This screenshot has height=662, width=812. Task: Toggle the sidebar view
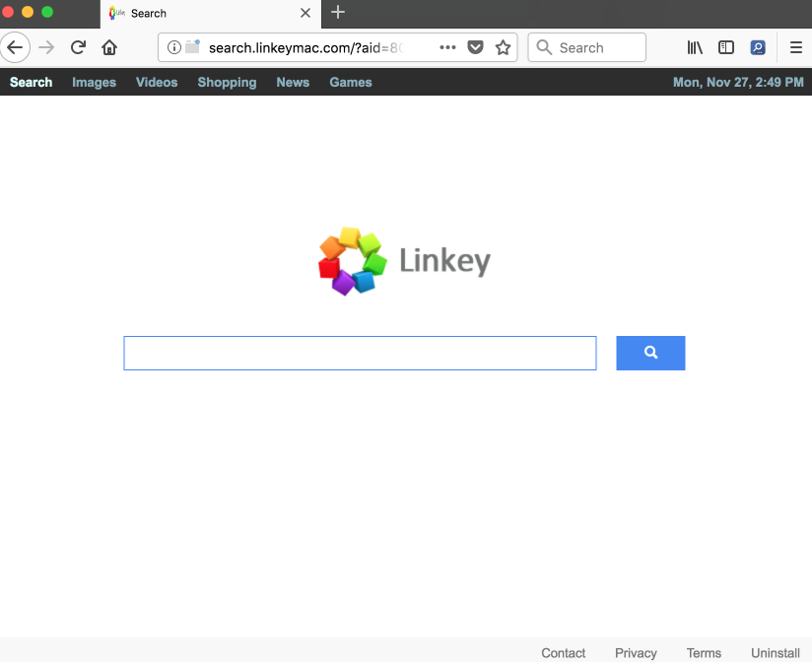[726, 47]
